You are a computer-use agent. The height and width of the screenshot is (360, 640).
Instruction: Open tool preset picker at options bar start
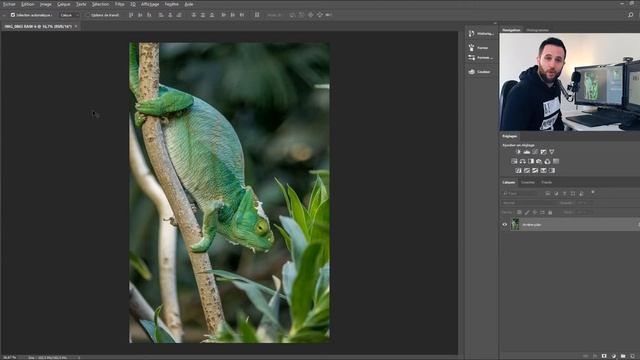(x=4, y=15)
